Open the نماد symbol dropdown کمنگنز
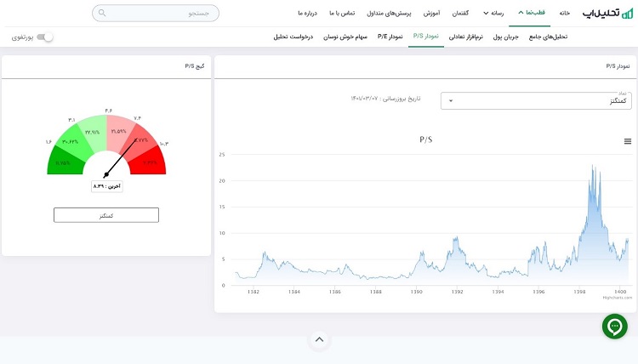The width and height of the screenshot is (638, 364). point(536,100)
